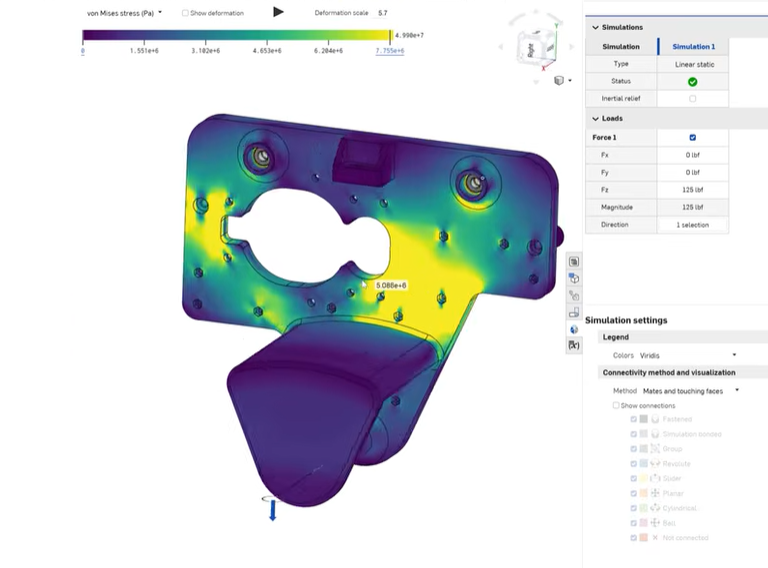Click the 7.755e+6 maximum legend value link

(389, 50)
